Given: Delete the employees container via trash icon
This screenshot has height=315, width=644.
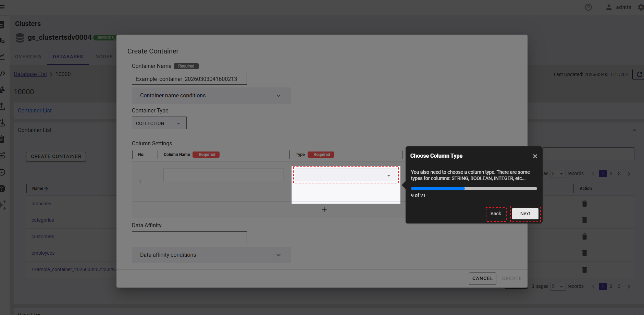Looking at the screenshot, I should click(x=584, y=253).
